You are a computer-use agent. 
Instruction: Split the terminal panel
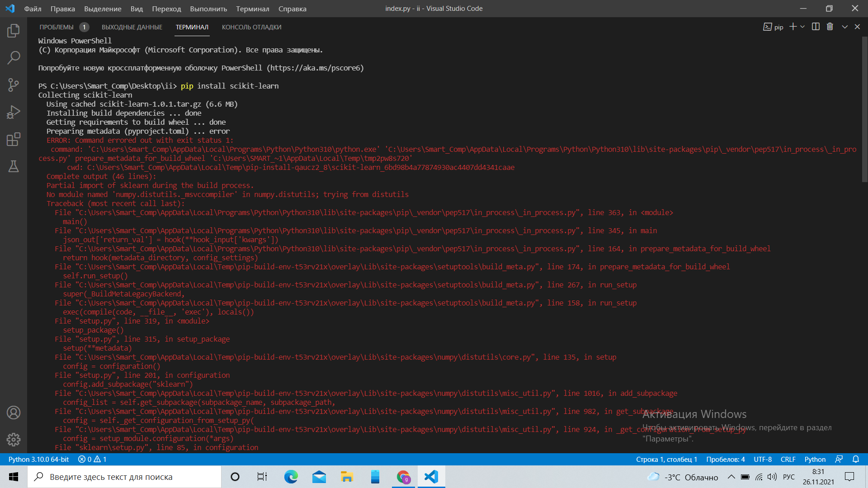click(816, 27)
